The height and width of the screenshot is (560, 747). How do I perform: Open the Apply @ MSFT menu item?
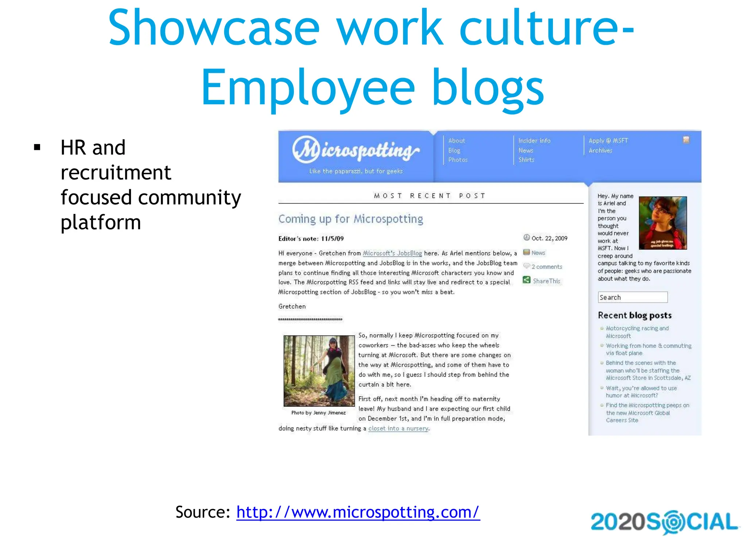click(608, 141)
